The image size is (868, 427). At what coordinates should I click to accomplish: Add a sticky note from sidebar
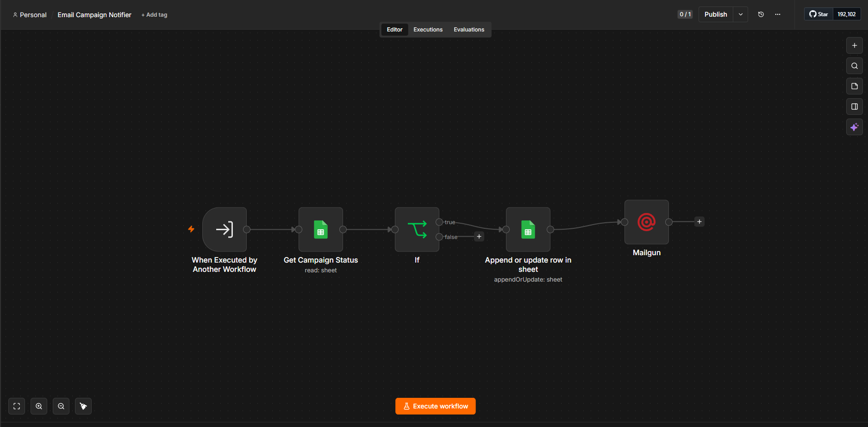pyautogui.click(x=855, y=86)
